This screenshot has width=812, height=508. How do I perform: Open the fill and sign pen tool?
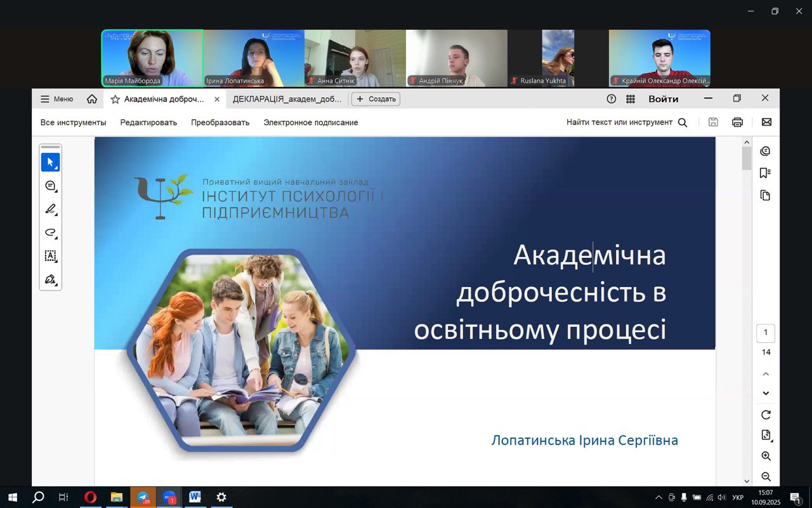point(50,279)
